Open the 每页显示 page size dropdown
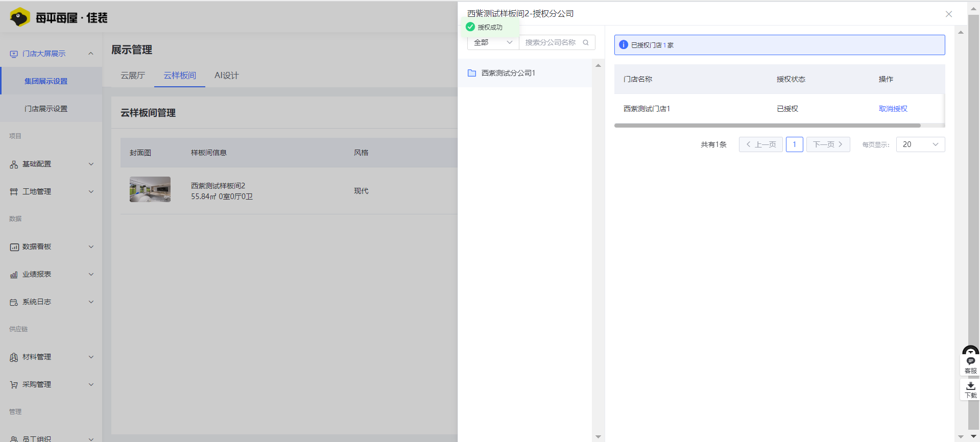 click(x=920, y=144)
